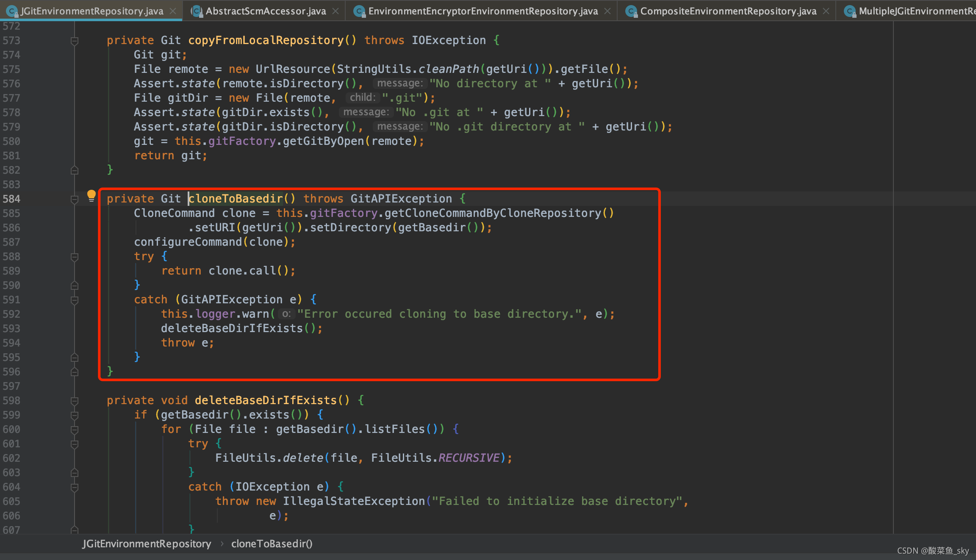Click the 'child:' parameter hint on line 577
This screenshot has height=560, width=976.
pyautogui.click(x=363, y=98)
